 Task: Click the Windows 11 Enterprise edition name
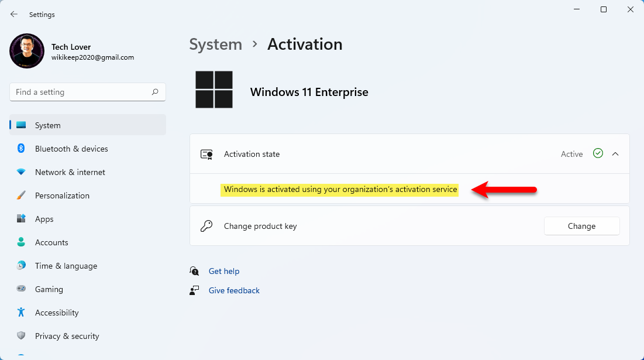click(309, 92)
